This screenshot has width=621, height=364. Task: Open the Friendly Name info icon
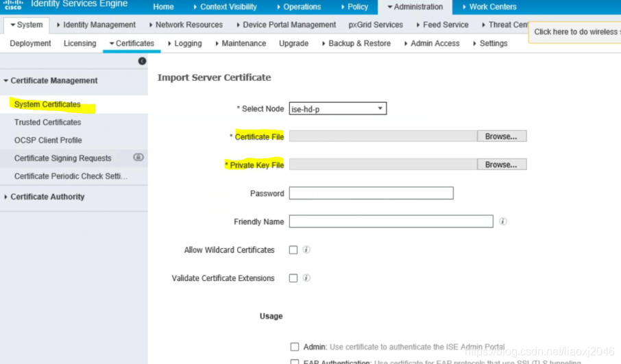503,221
